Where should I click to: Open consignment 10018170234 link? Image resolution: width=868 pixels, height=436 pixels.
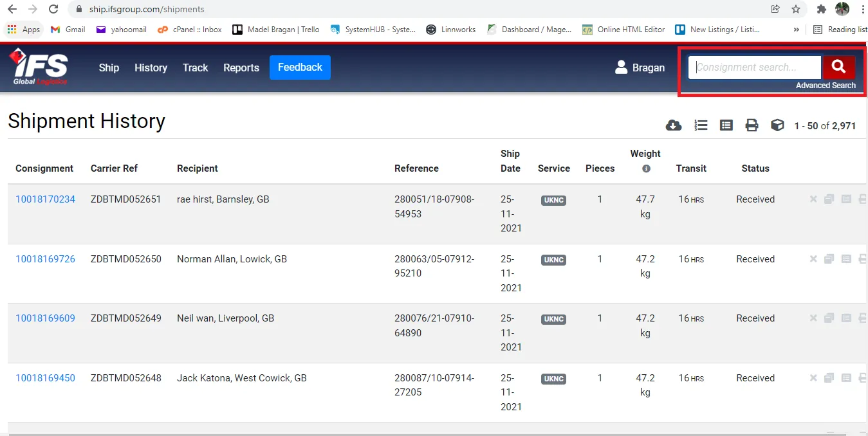click(45, 199)
